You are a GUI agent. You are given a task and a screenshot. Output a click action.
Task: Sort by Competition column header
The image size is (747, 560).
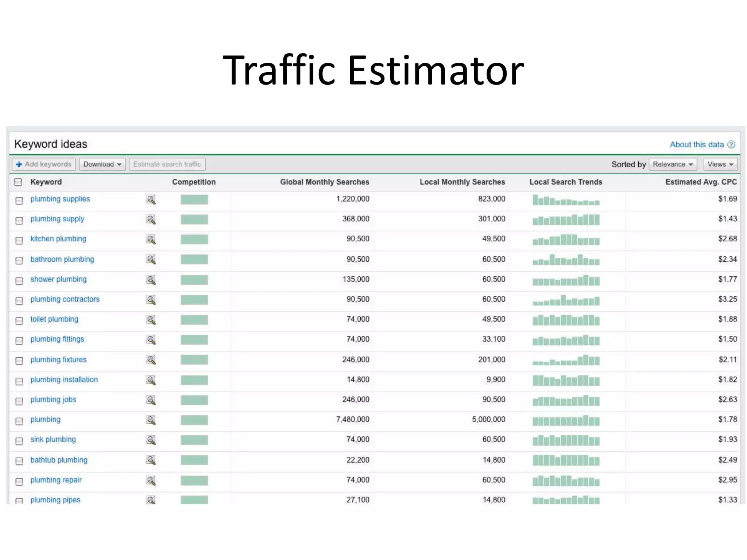[x=194, y=182]
